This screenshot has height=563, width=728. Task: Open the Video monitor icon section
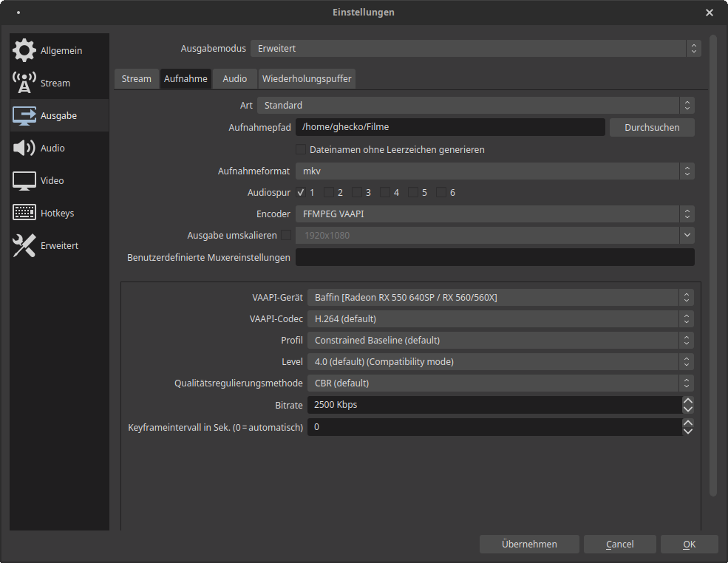(x=24, y=180)
